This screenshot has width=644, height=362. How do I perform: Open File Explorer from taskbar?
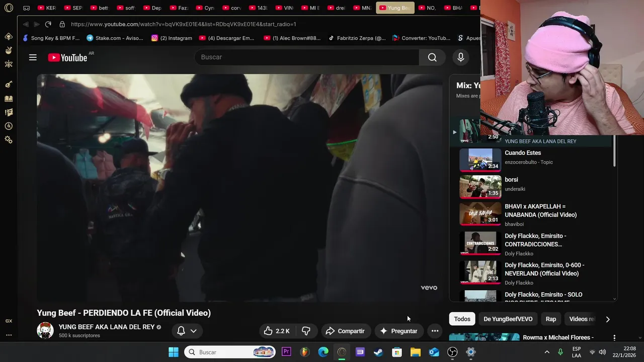(x=415, y=352)
